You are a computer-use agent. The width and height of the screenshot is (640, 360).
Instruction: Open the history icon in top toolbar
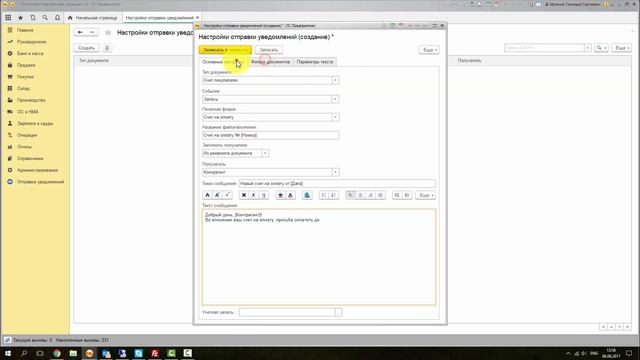pyautogui.click(x=33, y=18)
